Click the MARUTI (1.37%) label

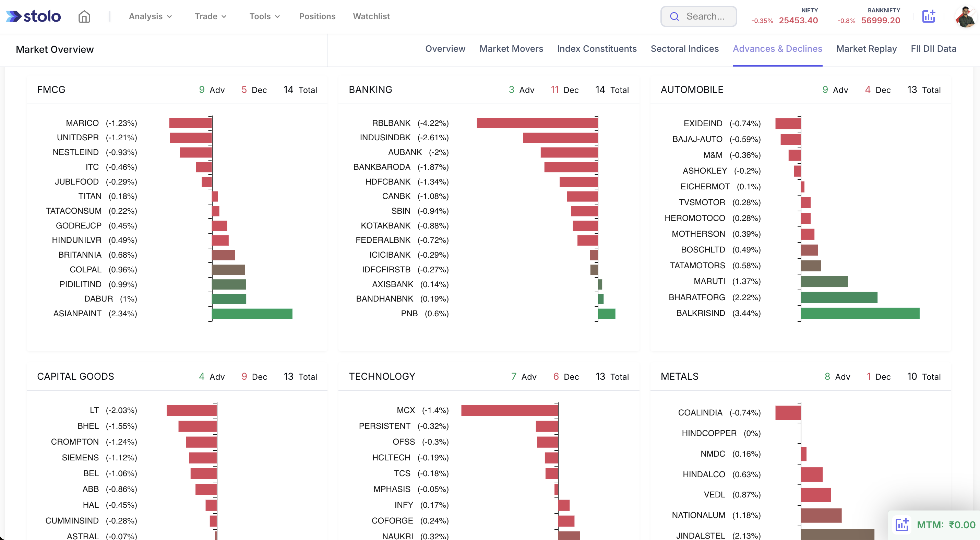tap(727, 281)
